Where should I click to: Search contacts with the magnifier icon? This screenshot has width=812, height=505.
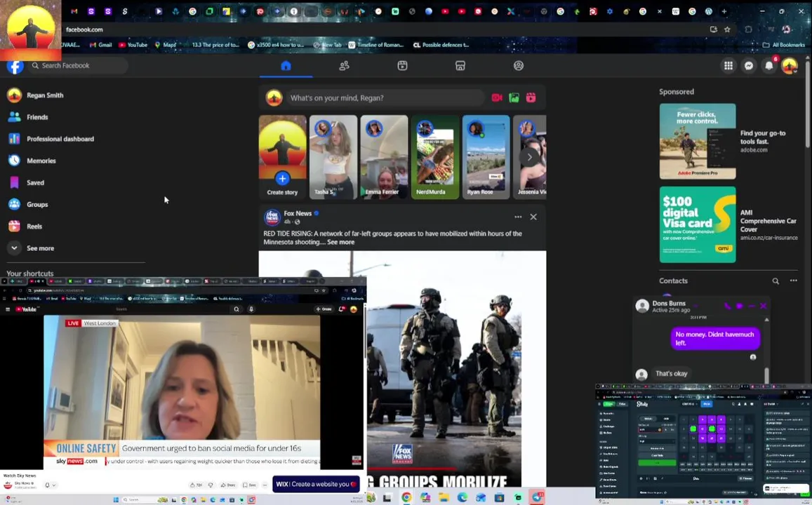[776, 281]
